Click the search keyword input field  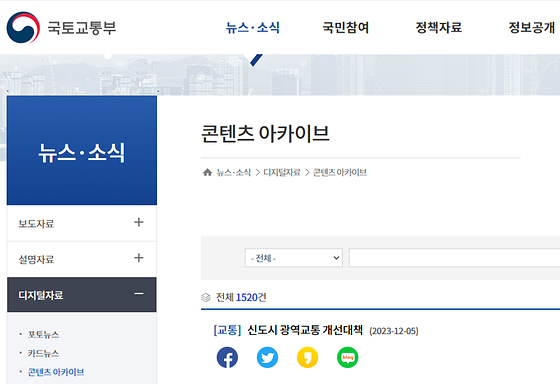[x=454, y=258]
